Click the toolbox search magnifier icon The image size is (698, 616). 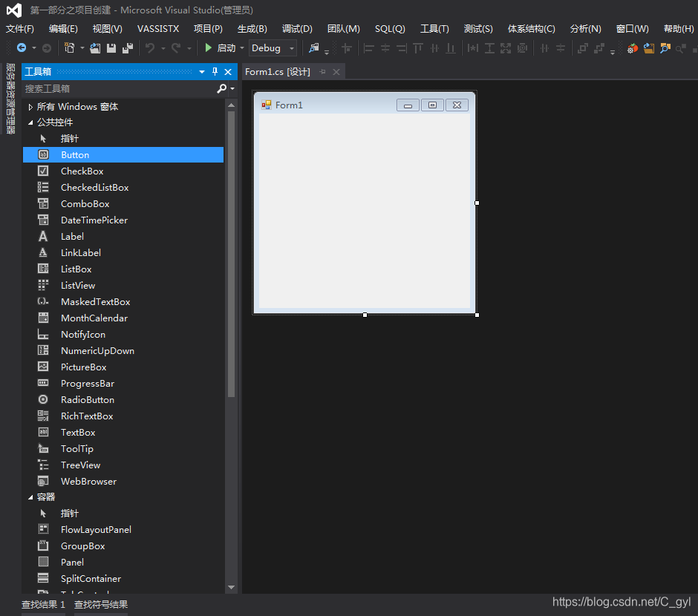(x=221, y=88)
